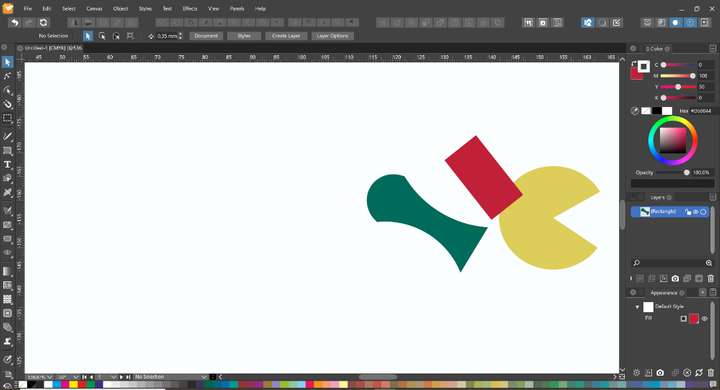Click the eyedropper icon in Color panel
Screen dimensions: 720x390
tap(635, 111)
